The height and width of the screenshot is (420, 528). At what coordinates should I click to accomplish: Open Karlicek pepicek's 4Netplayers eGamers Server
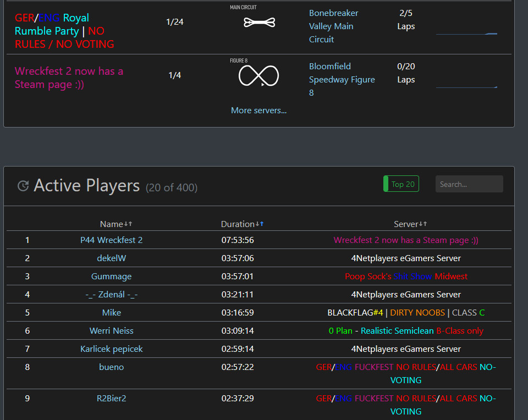[x=406, y=349]
